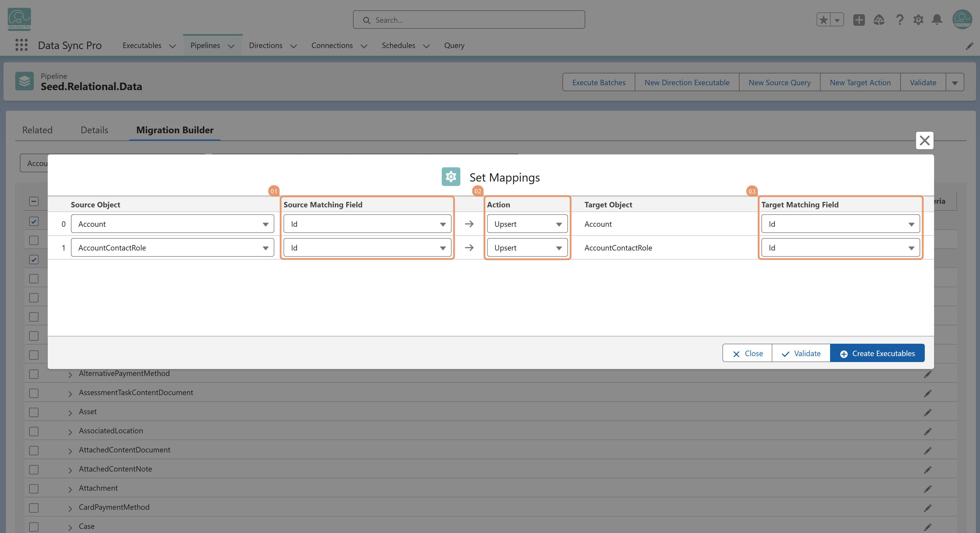Open AccountContactRole Source Matching Field dropdown
Viewport: 980px width, 533px height.
point(367,248)
